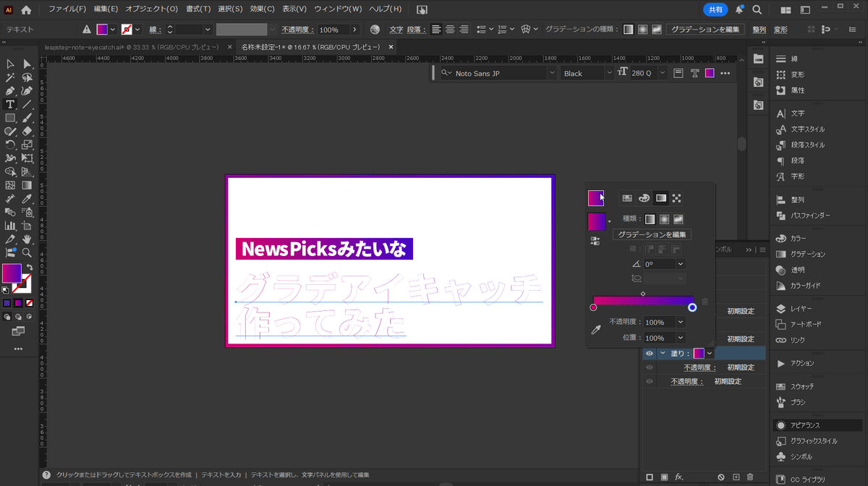This screenshot has width=868, height=486.
Task: Open the 位置 100% location dropdown
Action: (680, 338)
